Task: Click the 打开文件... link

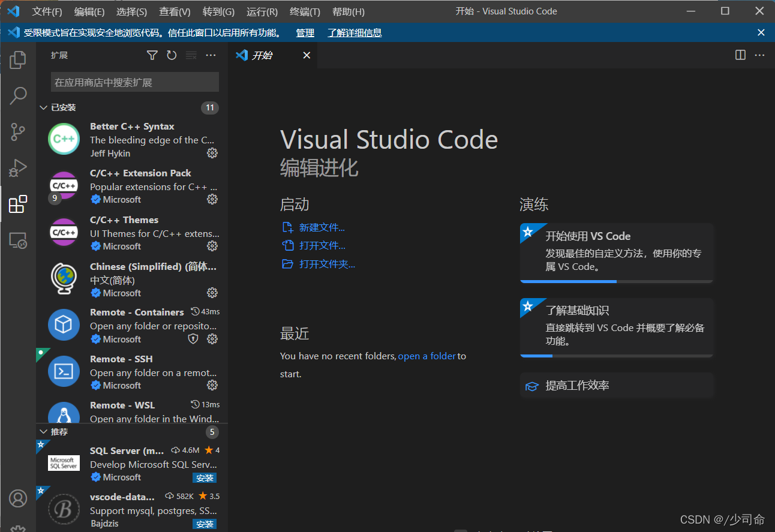Action: point(322,245)
